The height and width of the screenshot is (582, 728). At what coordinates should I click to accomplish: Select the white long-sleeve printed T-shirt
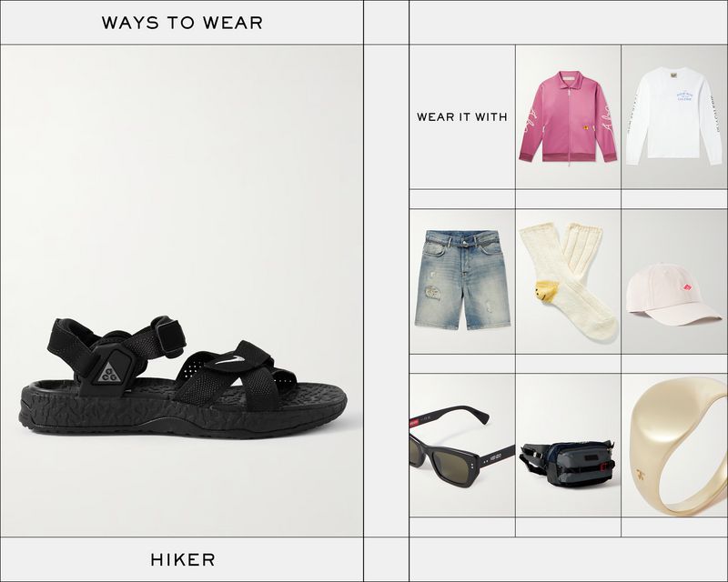click(674, 117)
